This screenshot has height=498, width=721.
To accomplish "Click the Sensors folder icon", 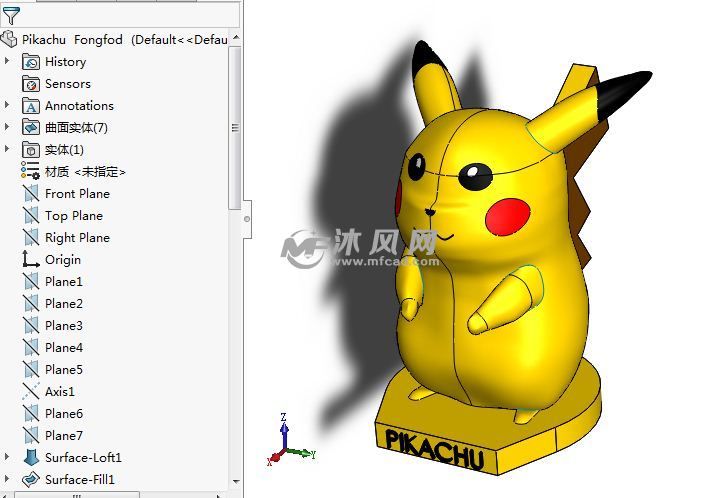I will 31,84.
